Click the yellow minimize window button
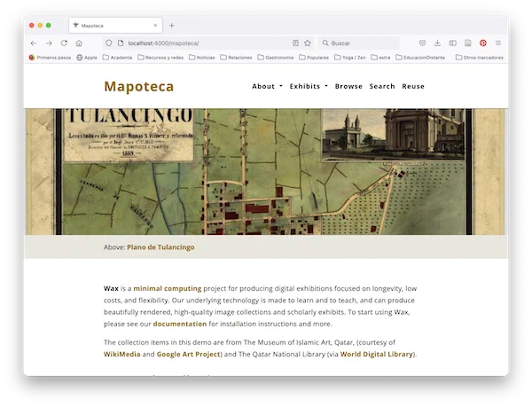This screenshot has width=532, height=407. pyautogui.click(x=40, y=26)
